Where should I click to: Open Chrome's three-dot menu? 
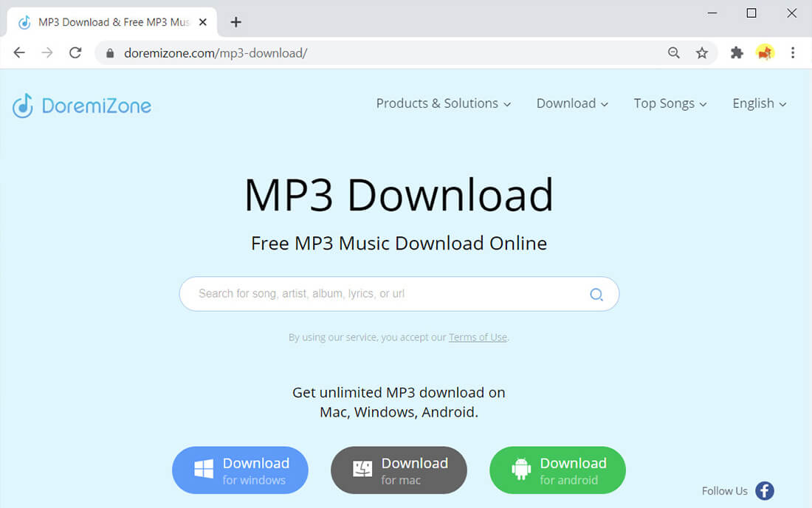click(793, 52)
